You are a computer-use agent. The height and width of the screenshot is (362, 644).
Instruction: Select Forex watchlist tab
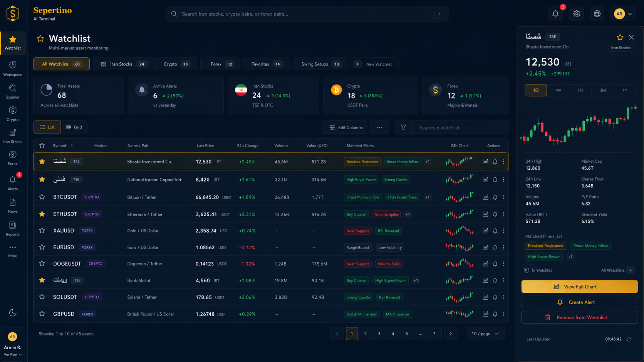point(220,64)
